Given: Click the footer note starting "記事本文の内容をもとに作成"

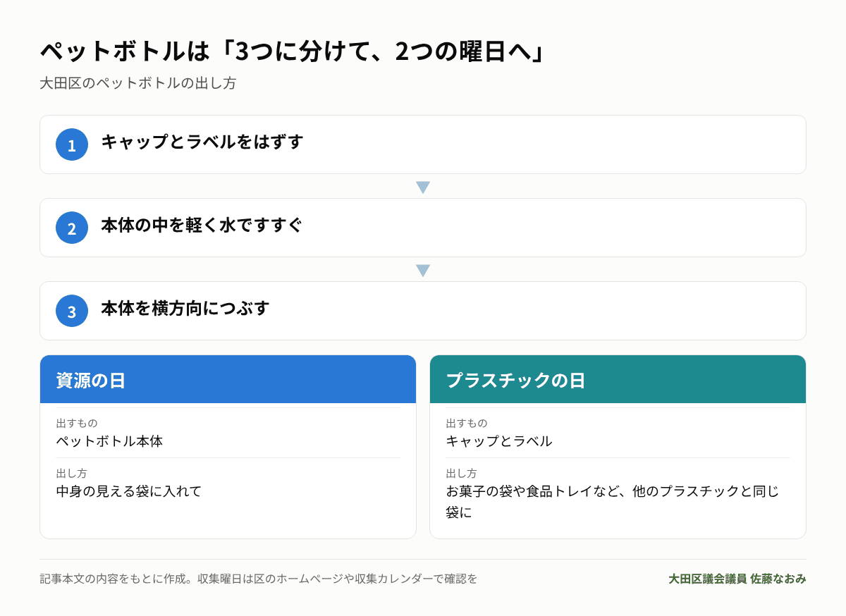Looking at the screenshot, I should (x=259, y=579).
